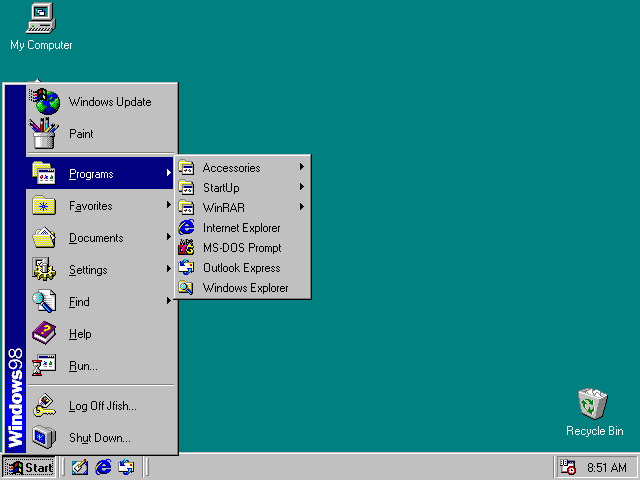
Task: Click the Internet Explorer 'e' icon in submenu
Action: (187, 227)
